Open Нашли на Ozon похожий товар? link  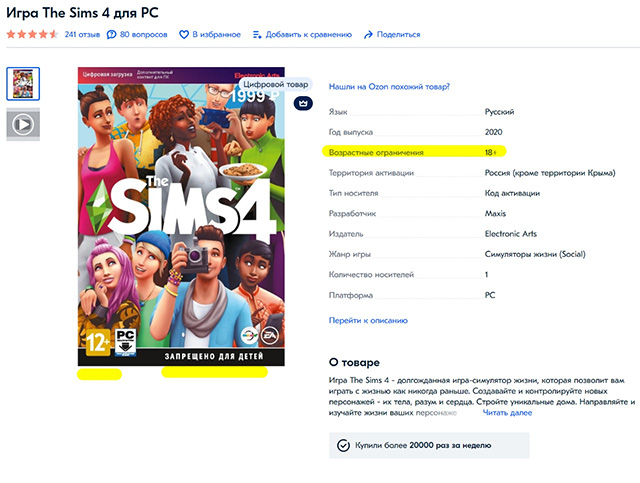[389, 87]
